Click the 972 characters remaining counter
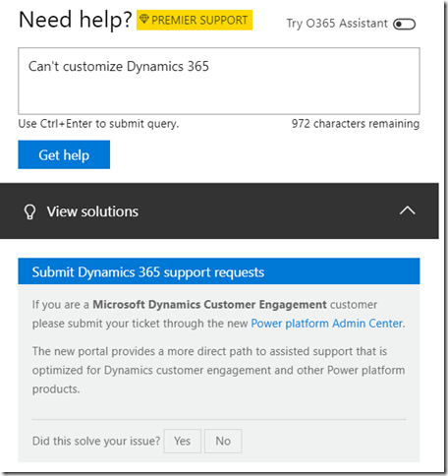This screenshot has width=448, height=476. click(356, 124)
